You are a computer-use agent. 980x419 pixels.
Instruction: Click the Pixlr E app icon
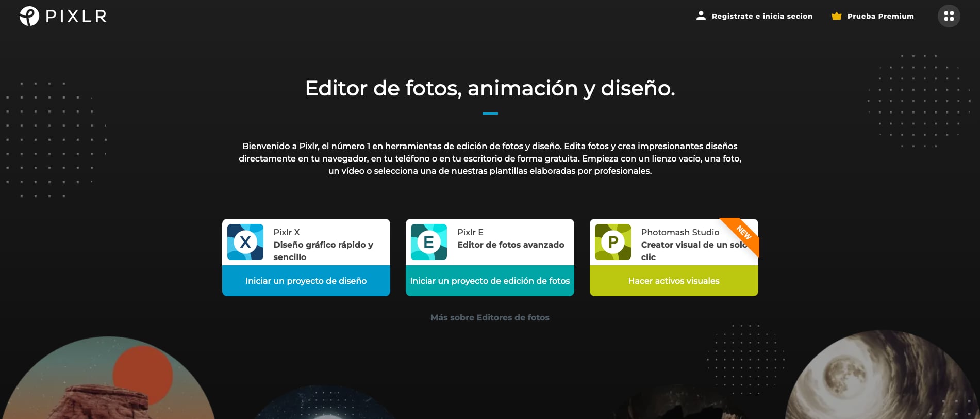429,242
